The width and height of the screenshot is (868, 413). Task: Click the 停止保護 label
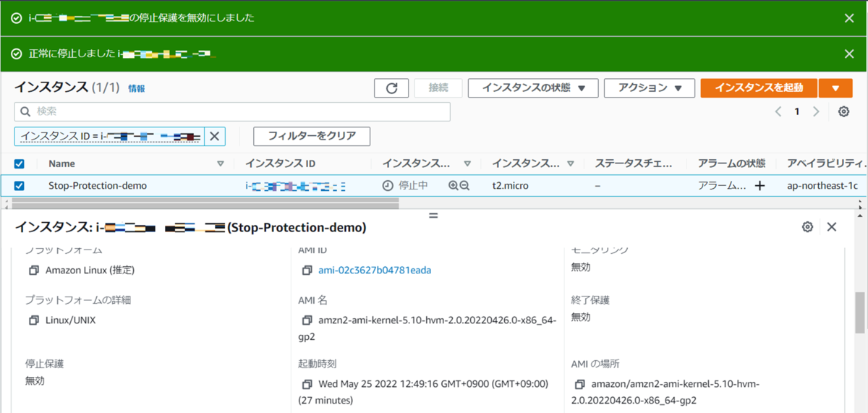coord(44,364)
